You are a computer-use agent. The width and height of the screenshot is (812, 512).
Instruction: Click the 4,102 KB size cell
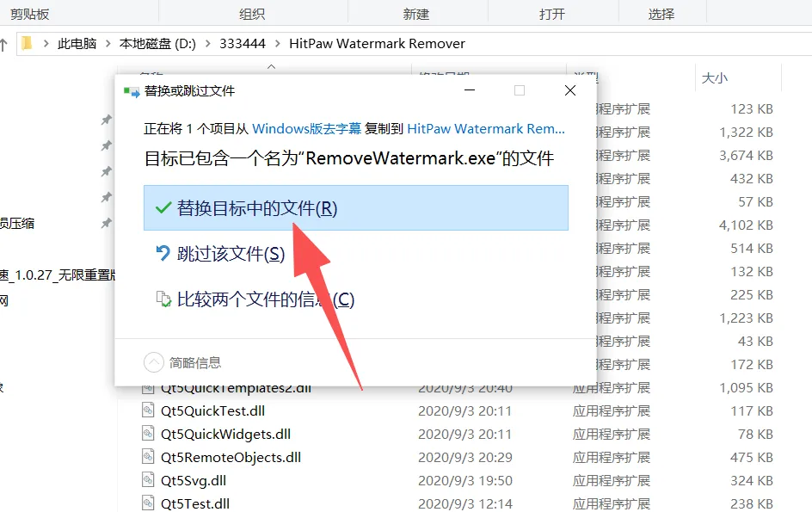pyautogui.click(x=747, y=225)
